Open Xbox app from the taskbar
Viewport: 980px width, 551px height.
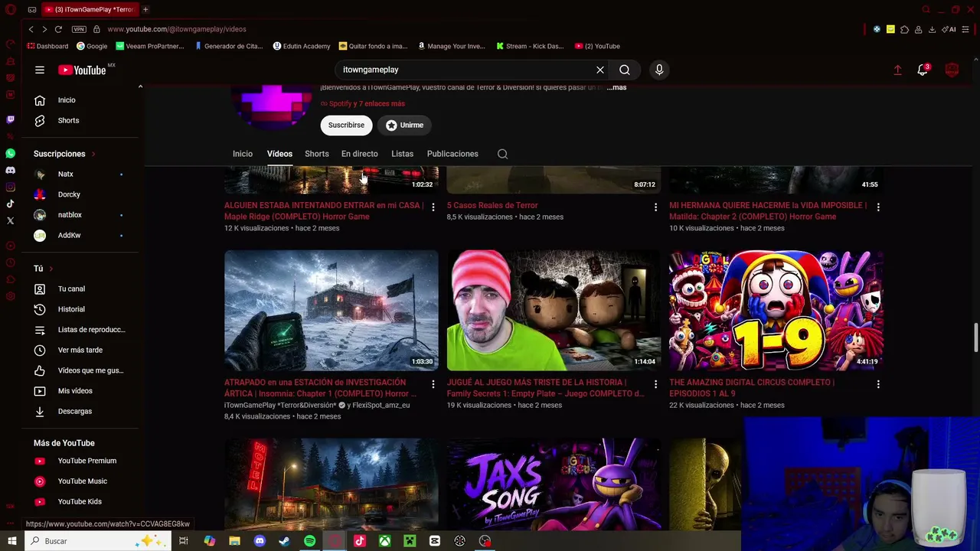384,541
